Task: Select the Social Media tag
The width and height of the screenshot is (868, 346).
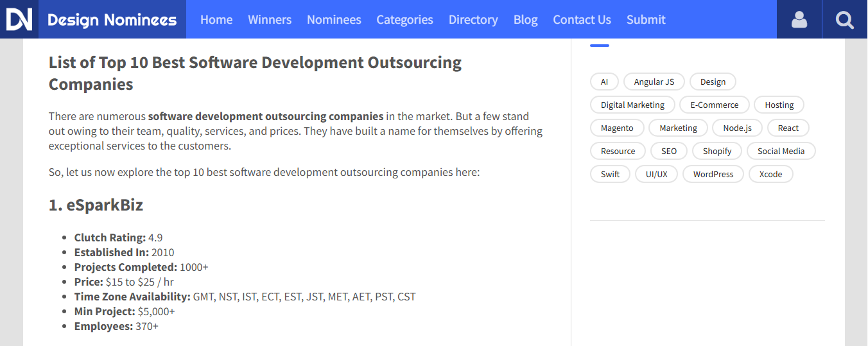Action: 781,151
